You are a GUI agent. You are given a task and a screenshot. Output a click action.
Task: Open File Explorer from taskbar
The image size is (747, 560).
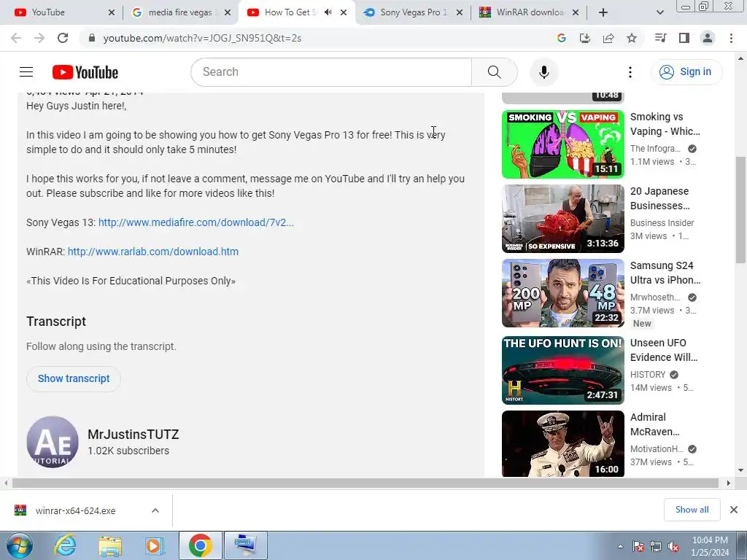(110, 545)
